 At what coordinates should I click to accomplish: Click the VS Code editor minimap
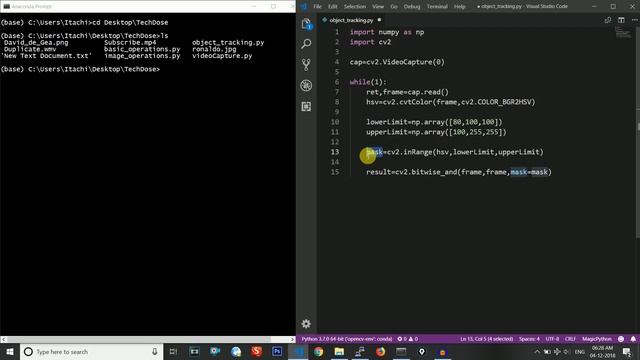click(623, 32)
